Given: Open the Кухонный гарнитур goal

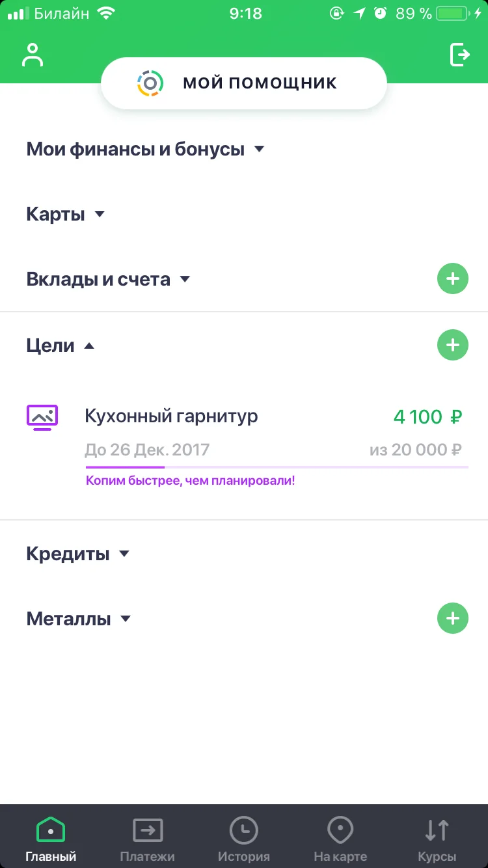Looking at the screenshot, I should (172, 416).
